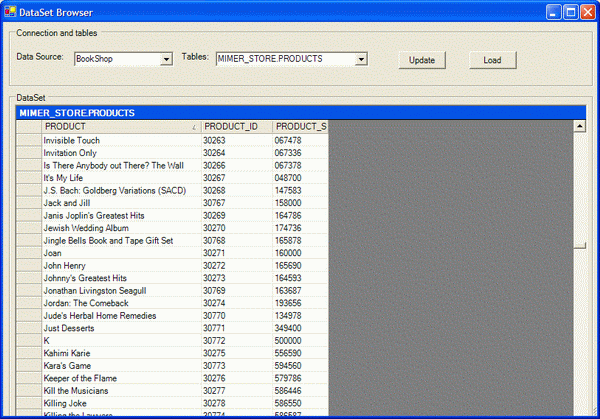Screen dimensions: 600x419
Task: Click product ID 30266
Action: click(x=236, y=165)
